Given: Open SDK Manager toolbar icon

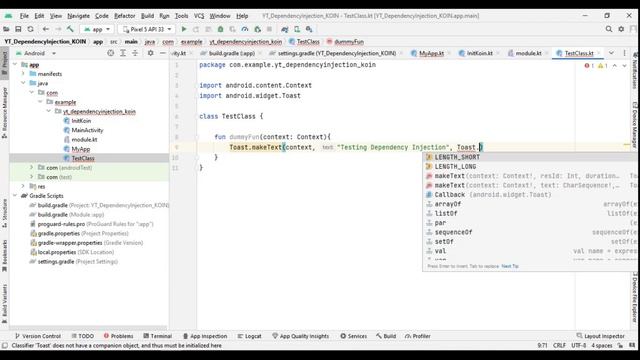Looking at the screenshot, I should point(309,29).
